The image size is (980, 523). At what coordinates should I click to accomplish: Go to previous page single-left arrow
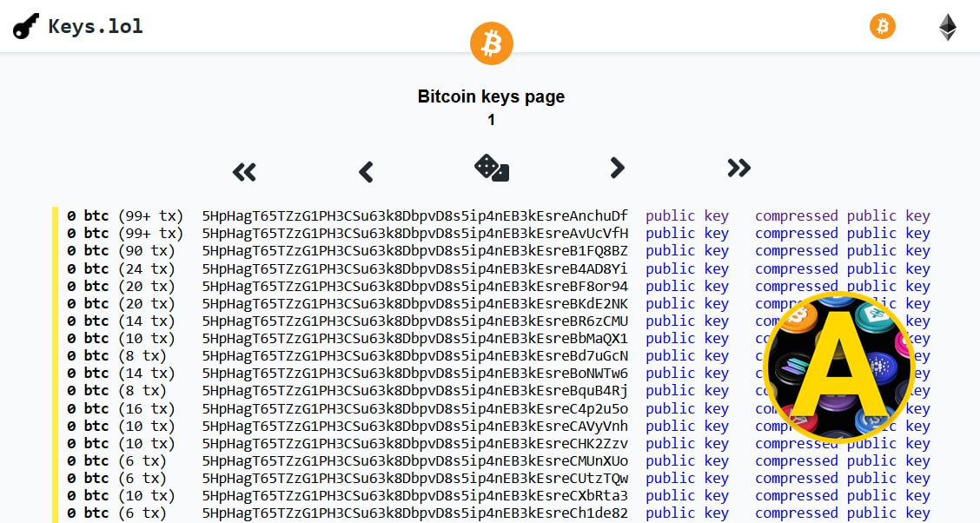[366, 172]
